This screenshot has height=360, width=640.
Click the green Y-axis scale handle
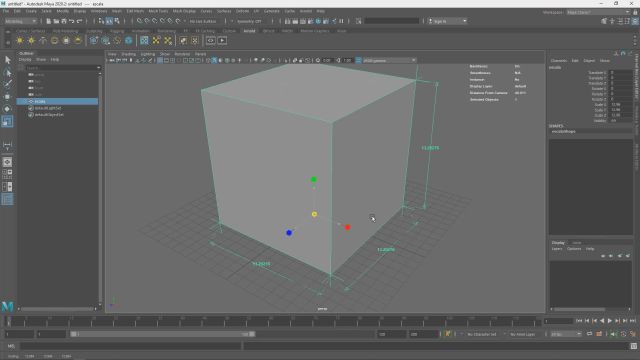(x=313, y=179)
